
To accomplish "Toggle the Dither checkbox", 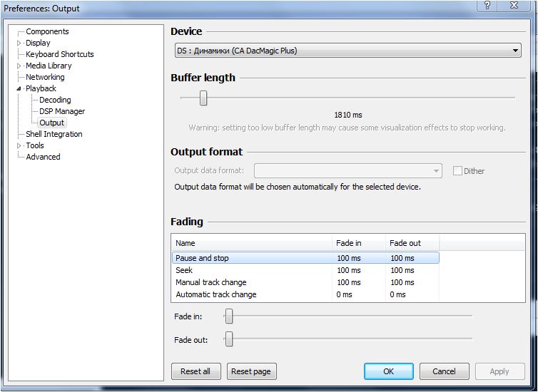I will [457, 171].
